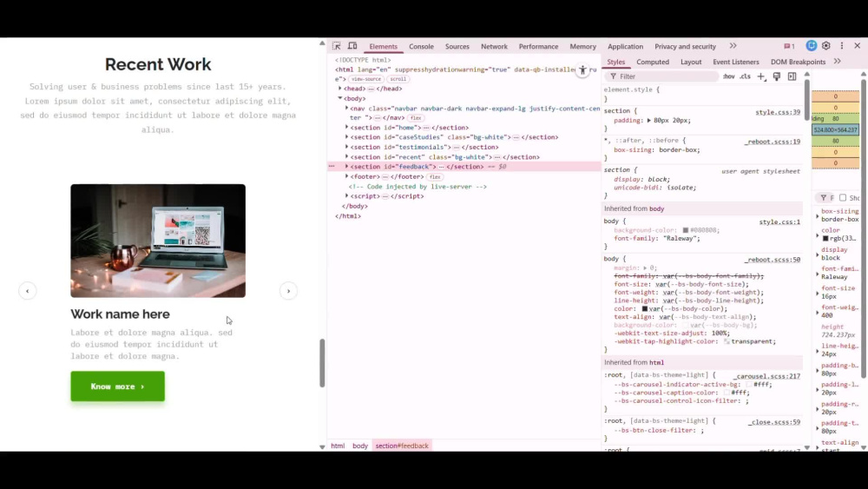Viewport: 868px width, 489px height.
Task: Click background-color #080808 color swatch
Action: [x=686, y=230]
